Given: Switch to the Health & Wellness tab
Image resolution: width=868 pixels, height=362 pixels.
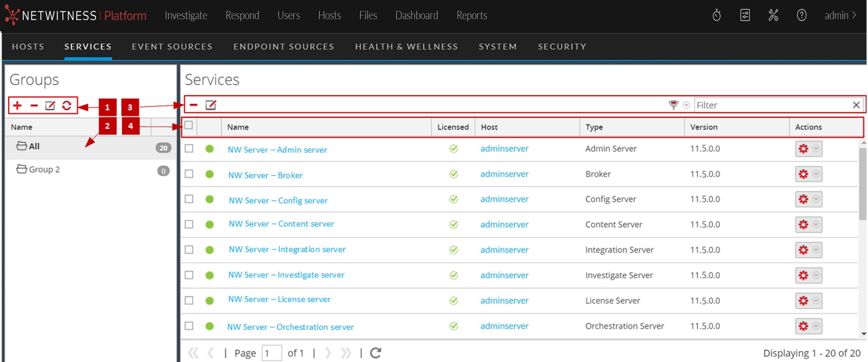Looking at the screenshot, I should coord(406,46).
